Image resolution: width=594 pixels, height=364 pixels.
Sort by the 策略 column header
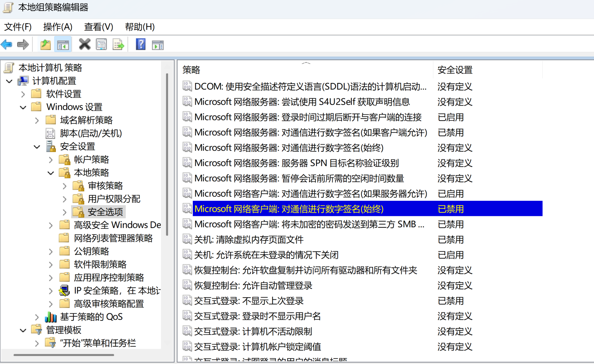point(191,70)
